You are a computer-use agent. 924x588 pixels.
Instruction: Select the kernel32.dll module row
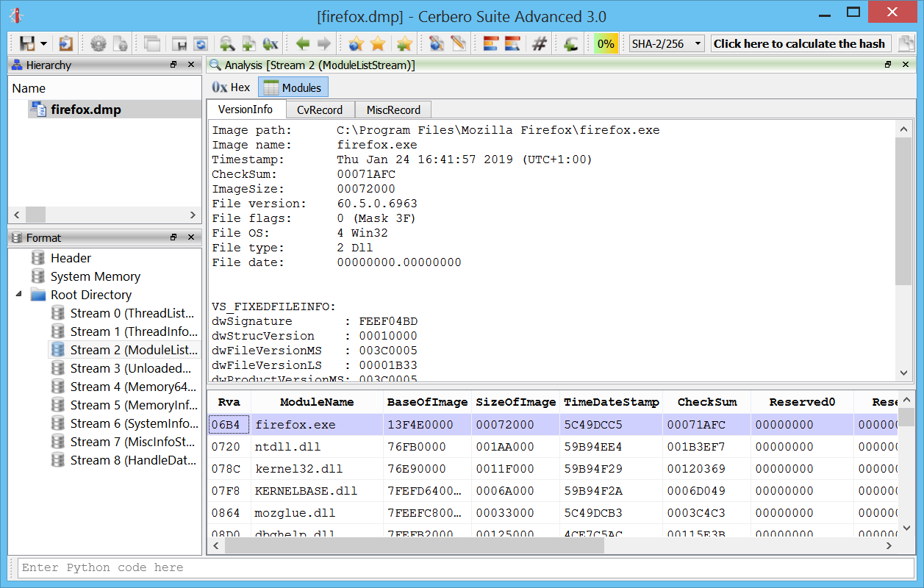coord(553,469)
